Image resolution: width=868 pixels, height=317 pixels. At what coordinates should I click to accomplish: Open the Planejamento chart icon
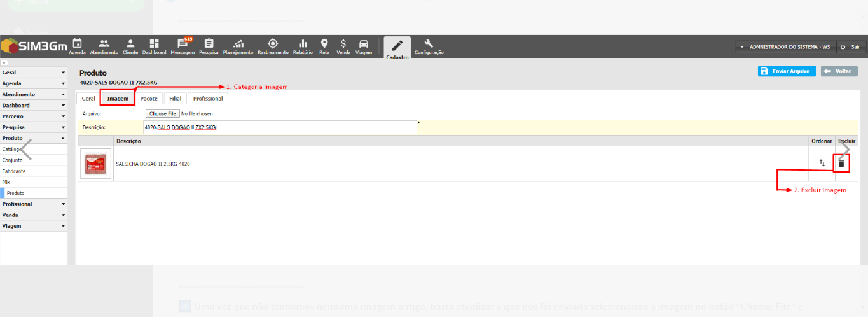pos(238,44)
